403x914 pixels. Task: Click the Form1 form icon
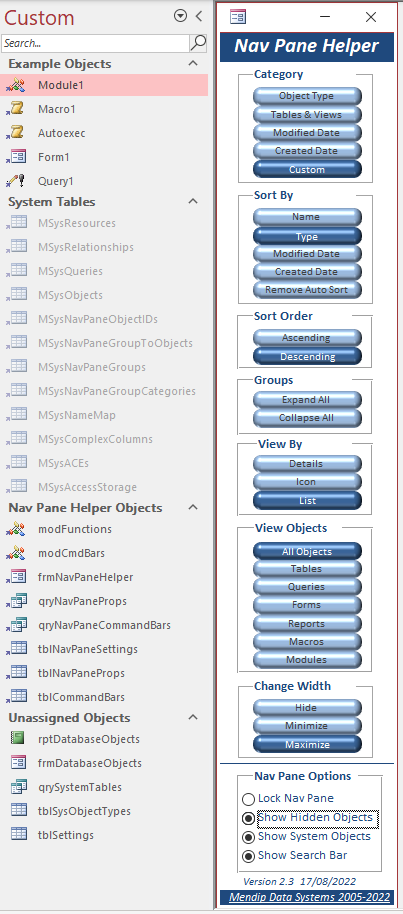16,157
